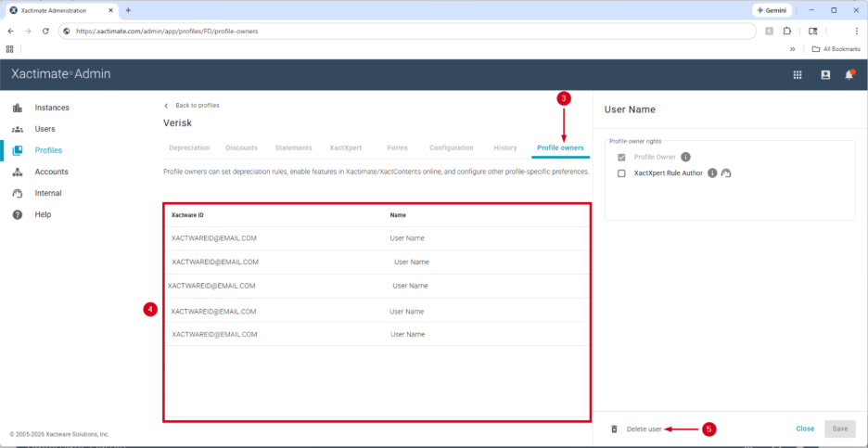Click the Delete user button

pos(644,429)
